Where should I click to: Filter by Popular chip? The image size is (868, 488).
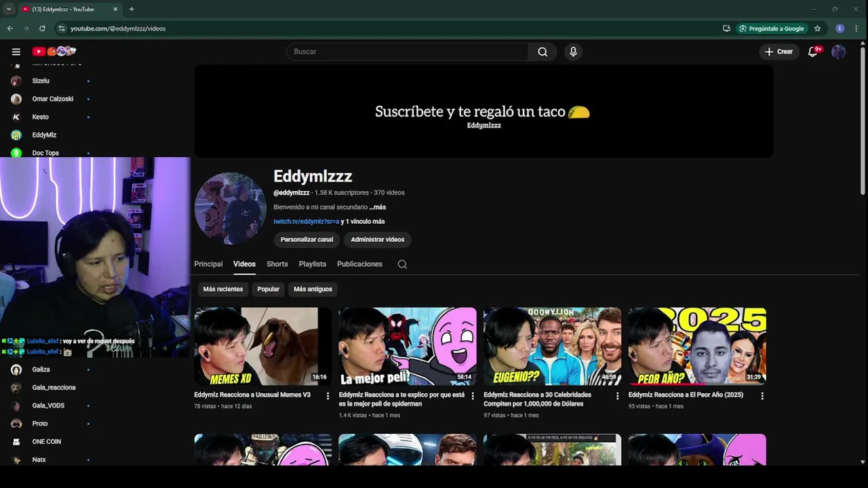pyautogui.click(x=269, y=289)
